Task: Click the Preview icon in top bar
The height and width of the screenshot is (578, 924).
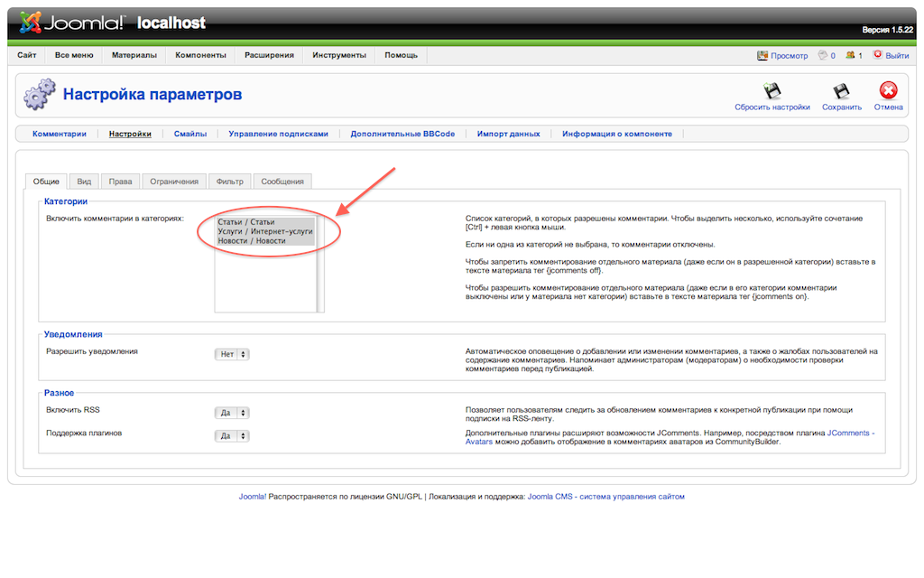Action: click(x=762, y=55)
